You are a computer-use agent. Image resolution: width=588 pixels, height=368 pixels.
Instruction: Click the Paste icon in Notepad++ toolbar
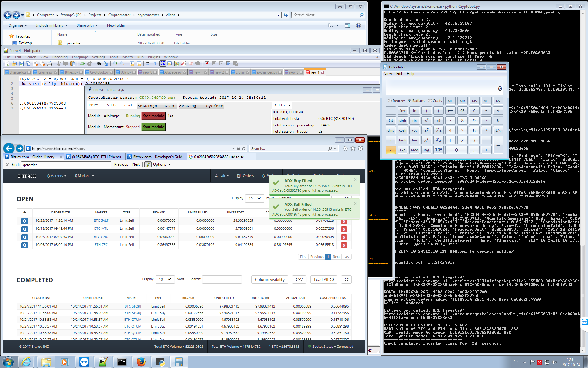click(73, 63)
